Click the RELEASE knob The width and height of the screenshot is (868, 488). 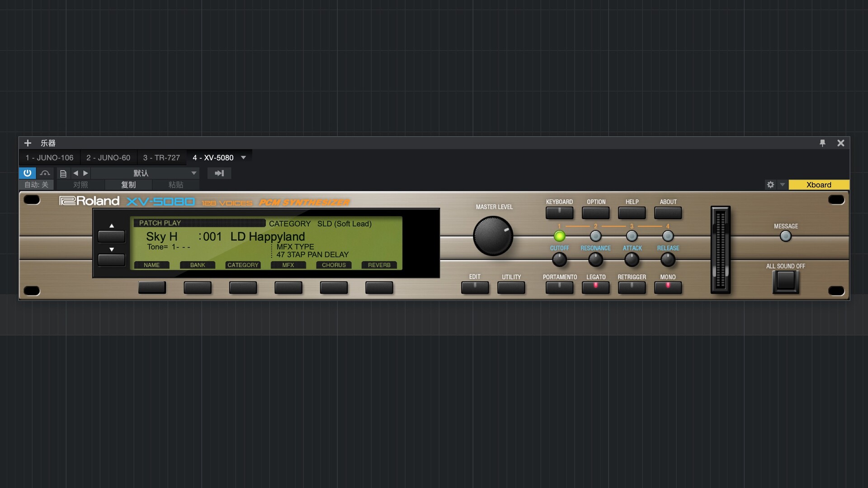(x=668, y=259)
